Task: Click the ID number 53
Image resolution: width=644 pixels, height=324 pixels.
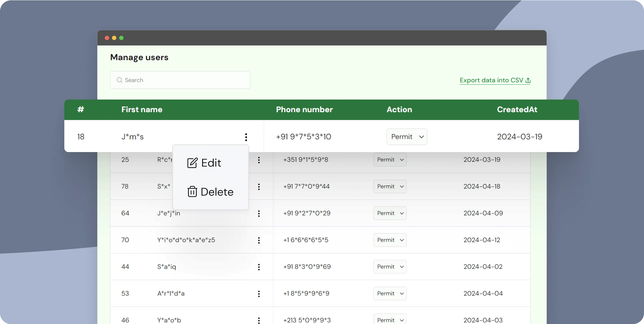Action: pyautogui.click(x=125, y=293)
